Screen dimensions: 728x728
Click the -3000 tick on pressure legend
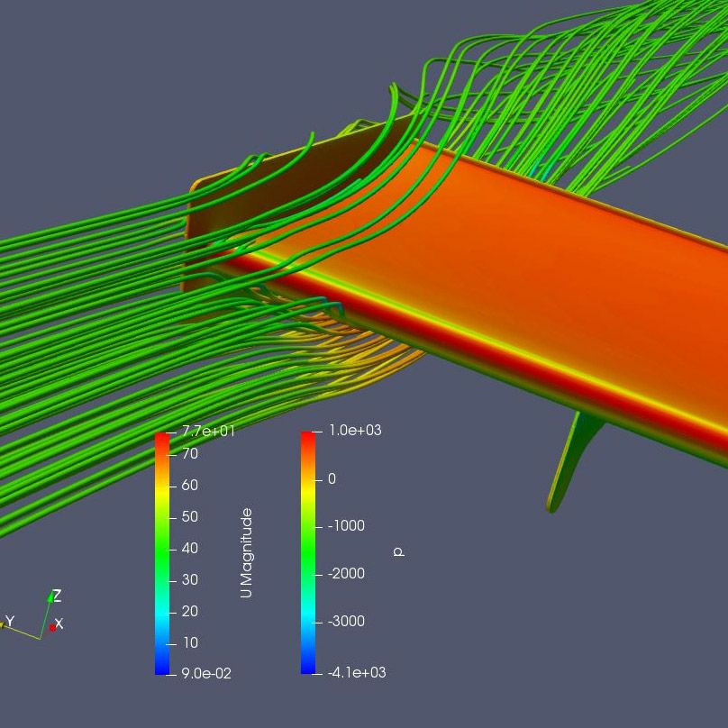(346, 621)
